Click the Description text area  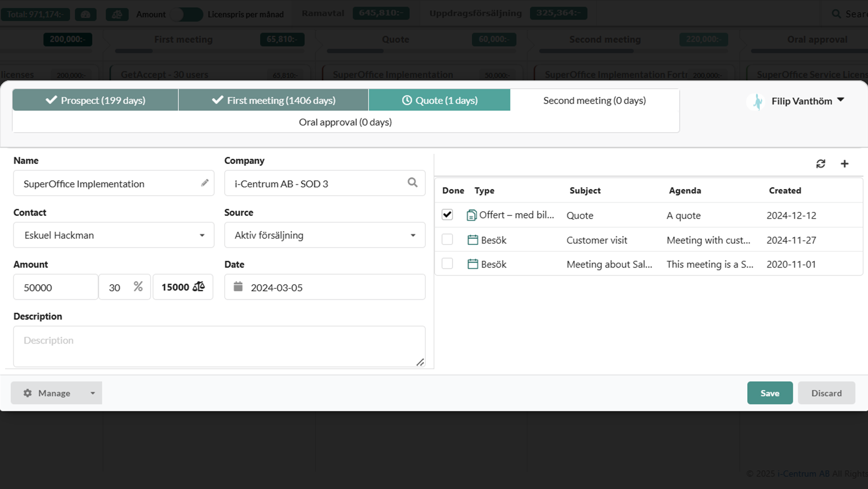click(x=219, y=346)
